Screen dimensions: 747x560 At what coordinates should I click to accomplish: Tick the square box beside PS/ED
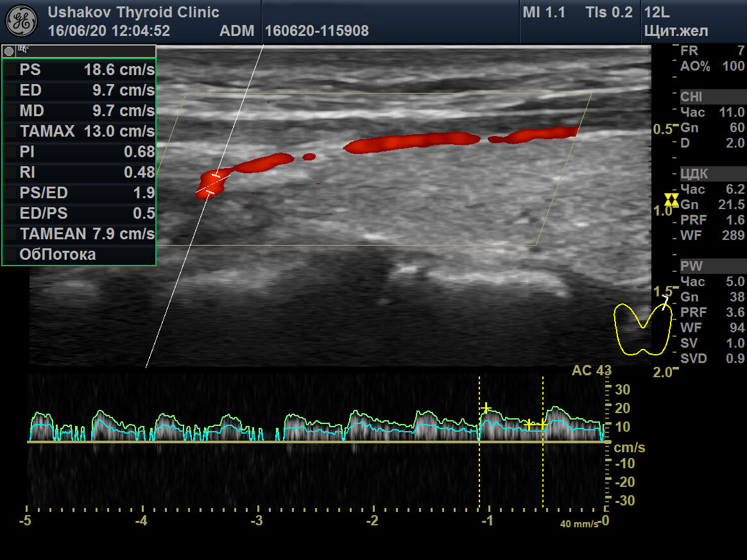click(10, 193)
